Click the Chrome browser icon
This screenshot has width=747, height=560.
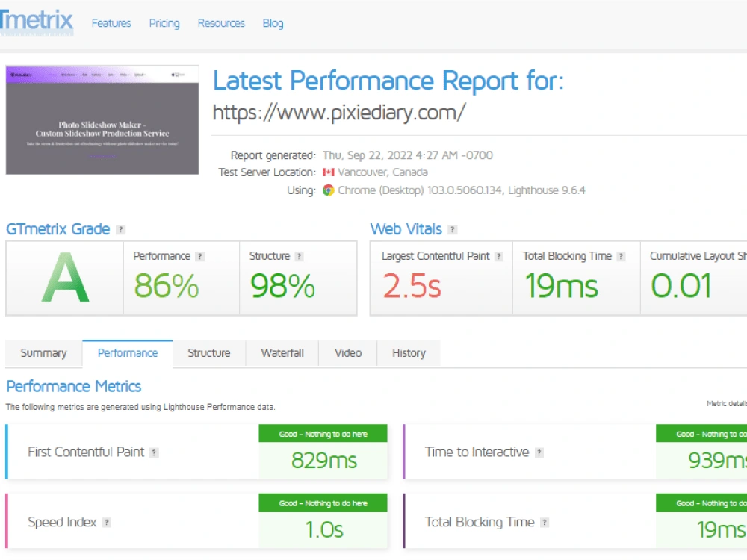tap(326, 190)
